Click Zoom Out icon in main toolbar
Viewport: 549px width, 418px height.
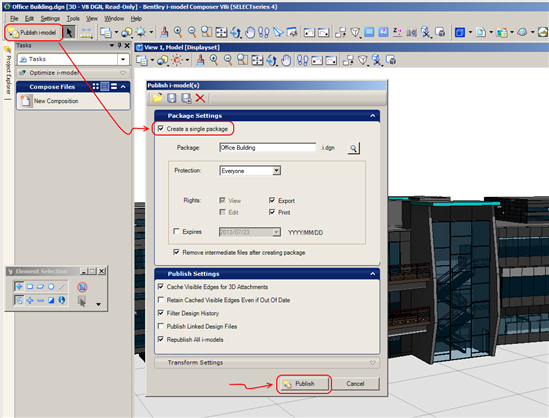(192, 32)
